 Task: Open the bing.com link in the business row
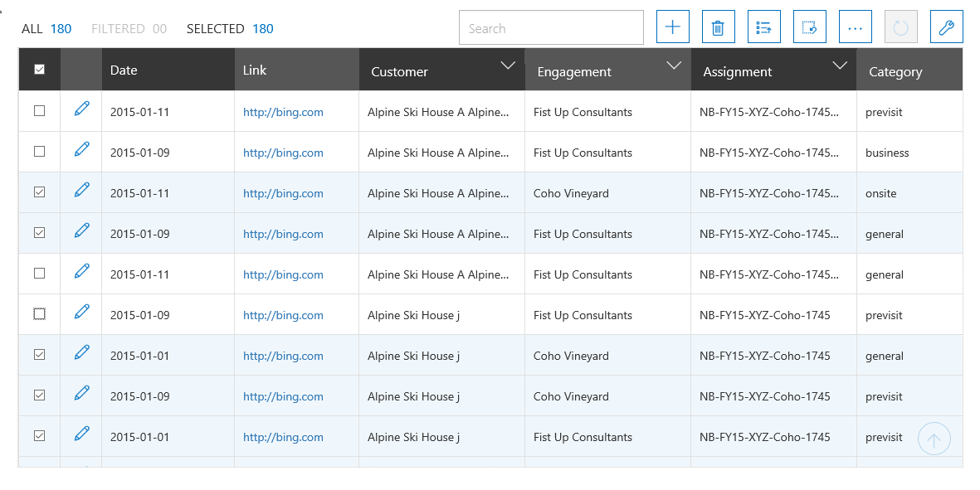tap(283, 153)
